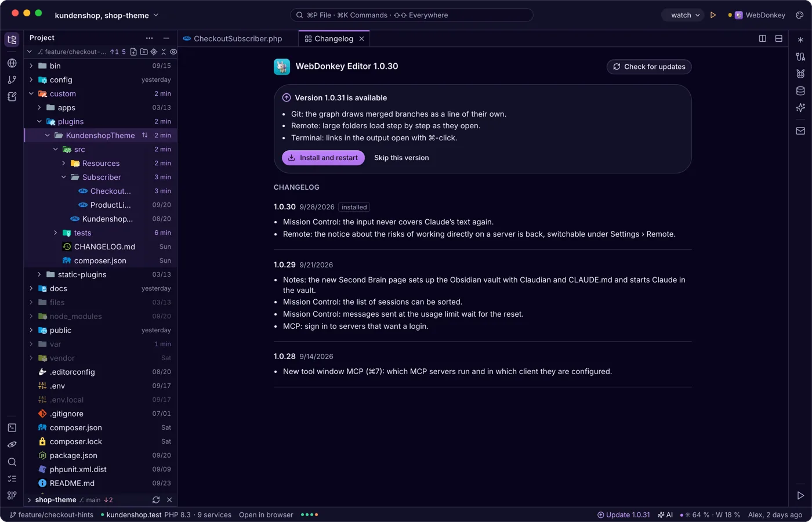The width and height of the screenshot is (812, 522).
Task: Open the kundenshop, shop-theme project dropdown
Action: (x=106, y=15)
